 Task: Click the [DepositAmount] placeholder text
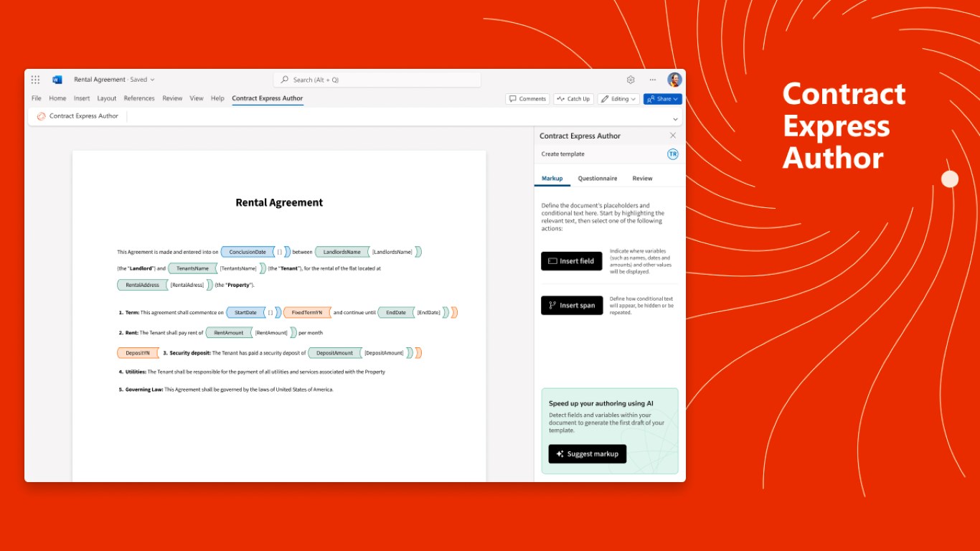(x=385, y=353)
